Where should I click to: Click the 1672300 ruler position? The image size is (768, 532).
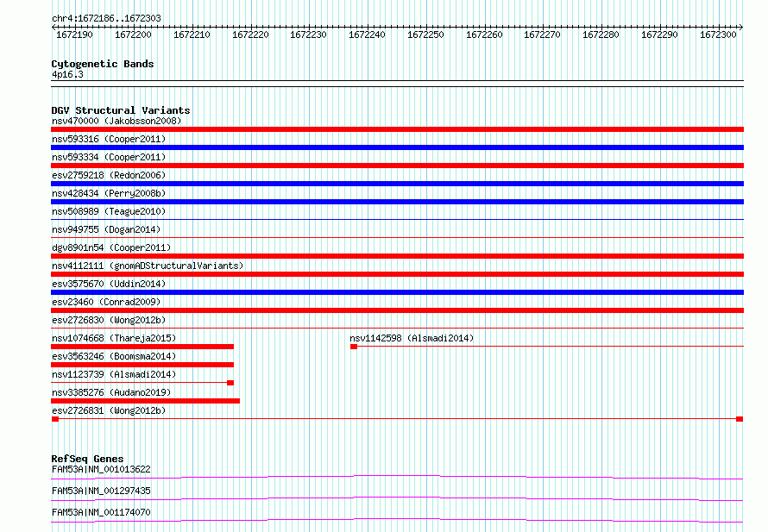click(x=718, y=34)
